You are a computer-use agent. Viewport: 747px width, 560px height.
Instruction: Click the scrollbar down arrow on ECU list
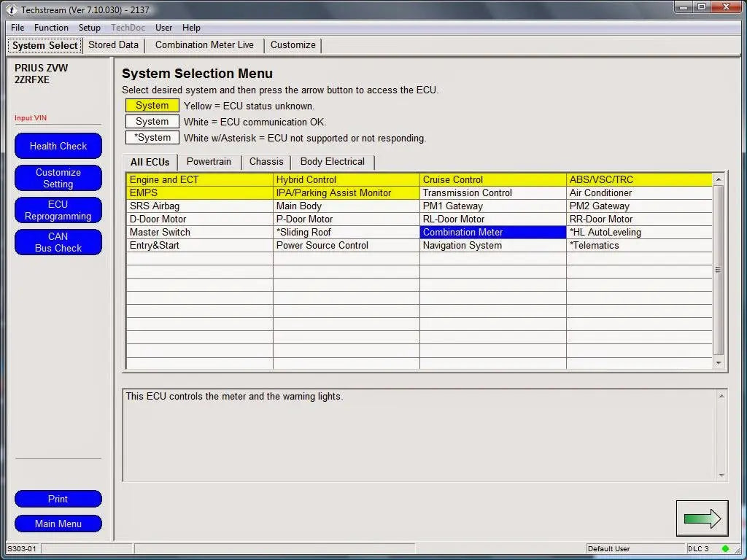point(719,363)
